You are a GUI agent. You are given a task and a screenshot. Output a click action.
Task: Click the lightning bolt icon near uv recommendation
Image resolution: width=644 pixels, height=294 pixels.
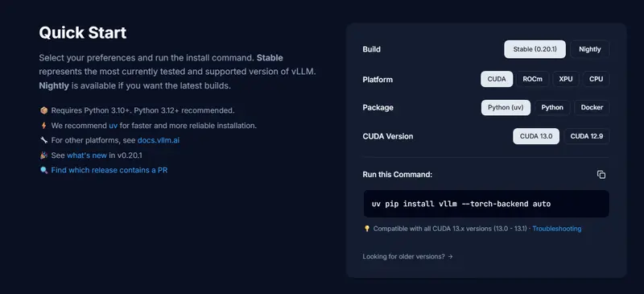click(x=44, y=126)
